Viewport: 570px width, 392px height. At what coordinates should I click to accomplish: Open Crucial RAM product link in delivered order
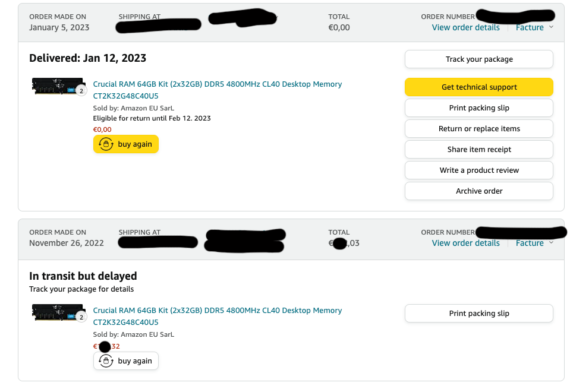[x=217, y=84]
